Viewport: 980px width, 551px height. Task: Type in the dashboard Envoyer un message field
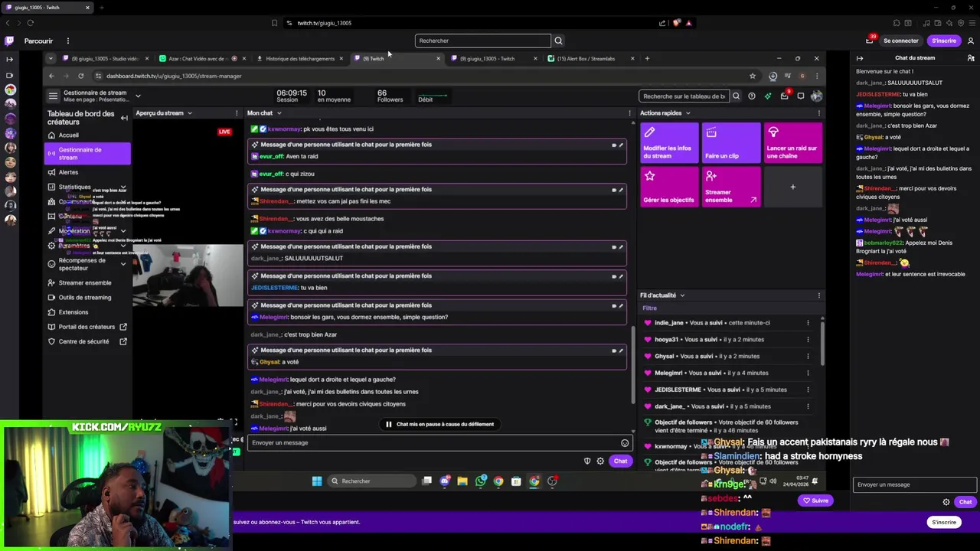(x=433, y=442)
